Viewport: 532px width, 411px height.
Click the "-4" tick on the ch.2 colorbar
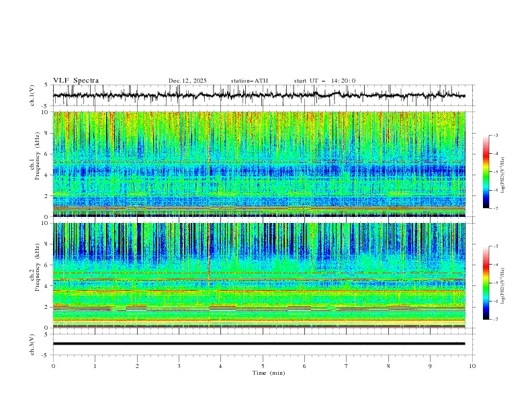(495, 265)
